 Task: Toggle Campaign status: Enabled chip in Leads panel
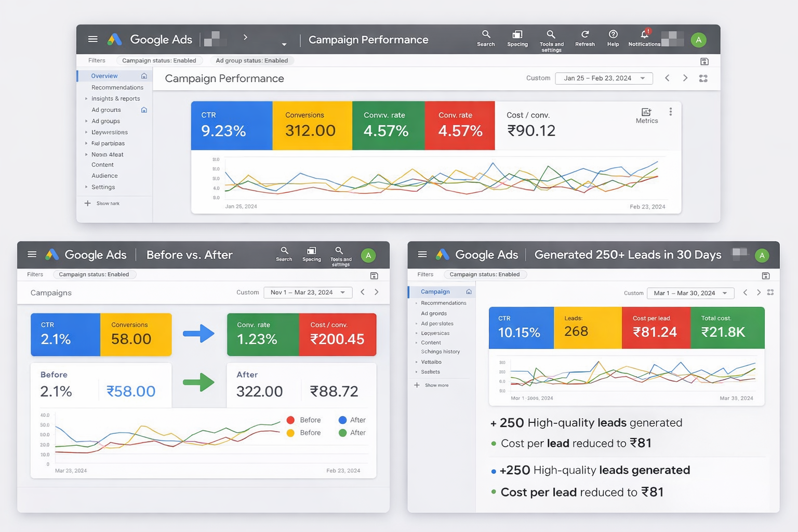coord(484,274)
